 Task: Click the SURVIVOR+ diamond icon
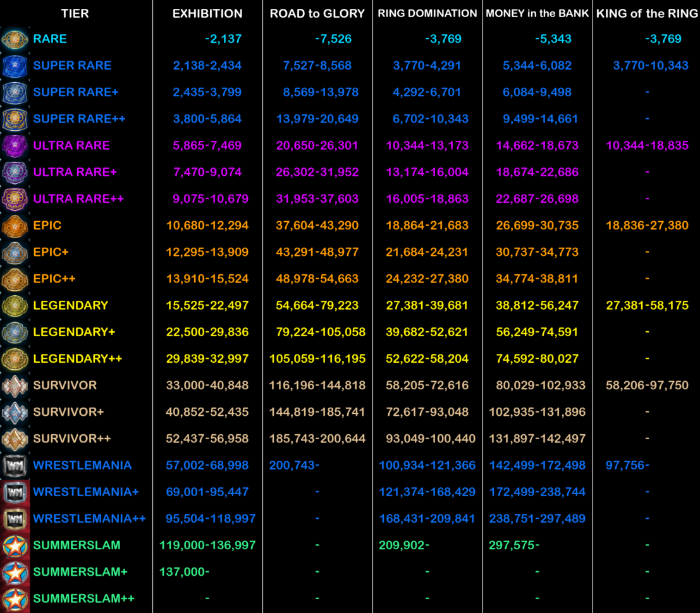pos(15,412)
